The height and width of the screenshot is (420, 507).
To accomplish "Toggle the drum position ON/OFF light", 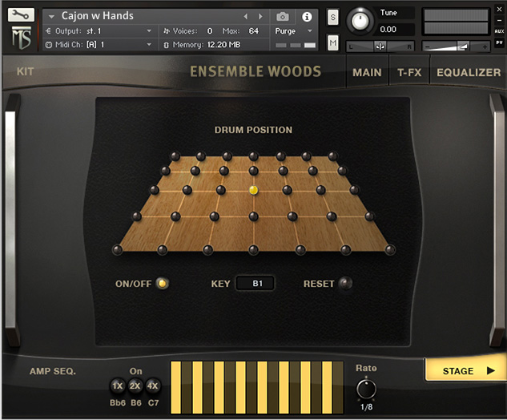I will [x=163, y=284].
